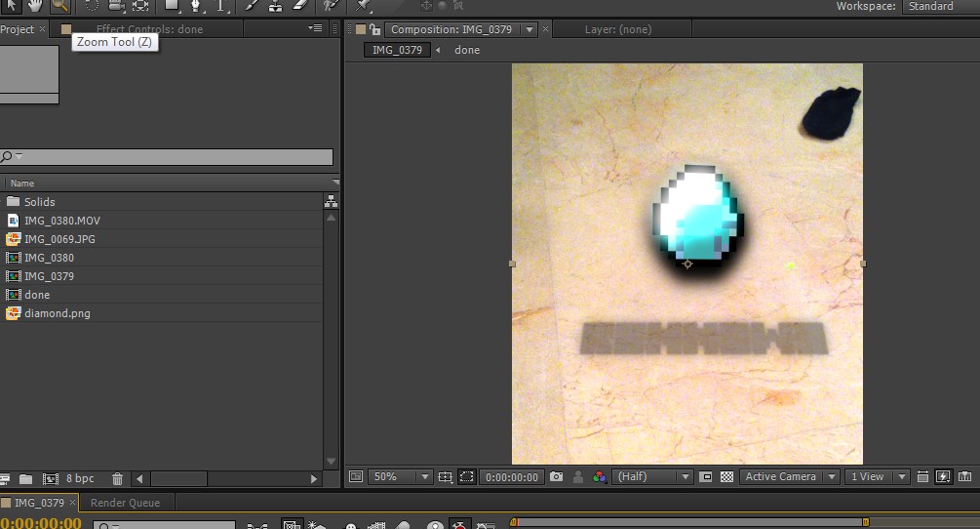Switch to Effect Controls: done tab
980x529 pixels.
coord(149,29)
